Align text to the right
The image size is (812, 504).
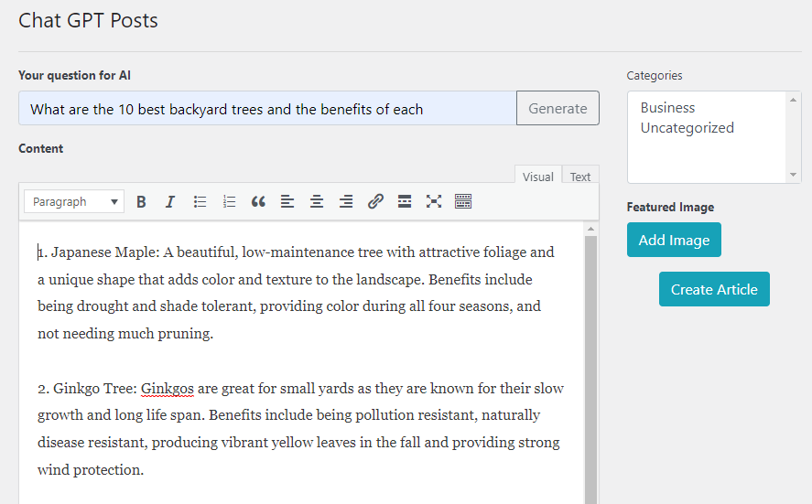pyautogui.click(x=346, y=202)
